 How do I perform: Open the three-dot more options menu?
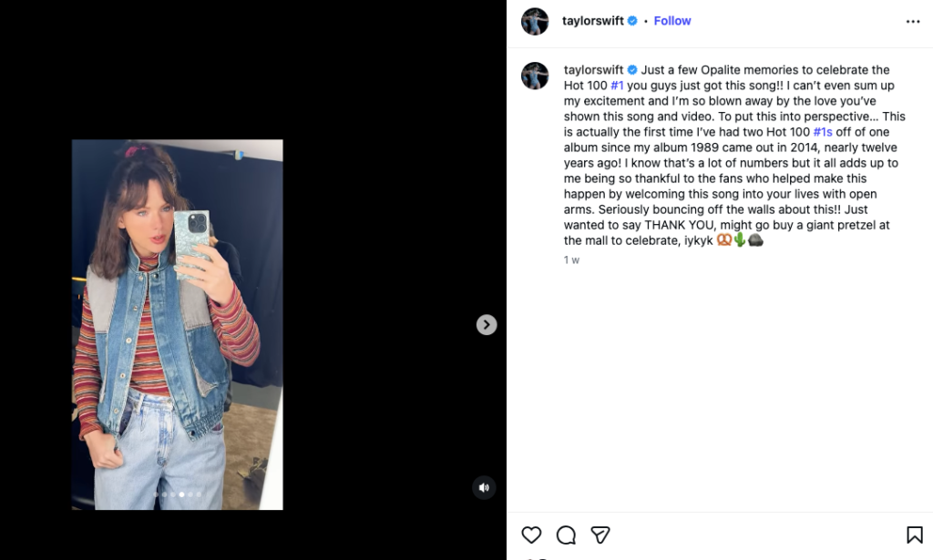[912, 21]
